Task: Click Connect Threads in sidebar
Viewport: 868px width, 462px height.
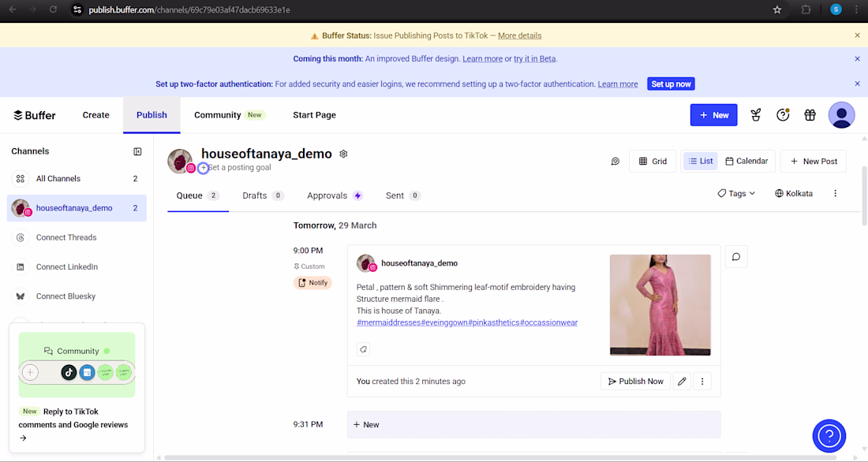Action: (77, 237)
